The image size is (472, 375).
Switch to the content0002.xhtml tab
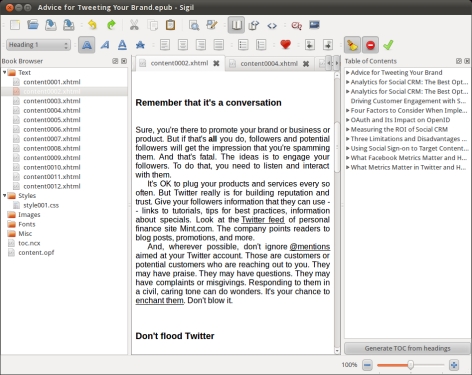click(x=179, y=63)
